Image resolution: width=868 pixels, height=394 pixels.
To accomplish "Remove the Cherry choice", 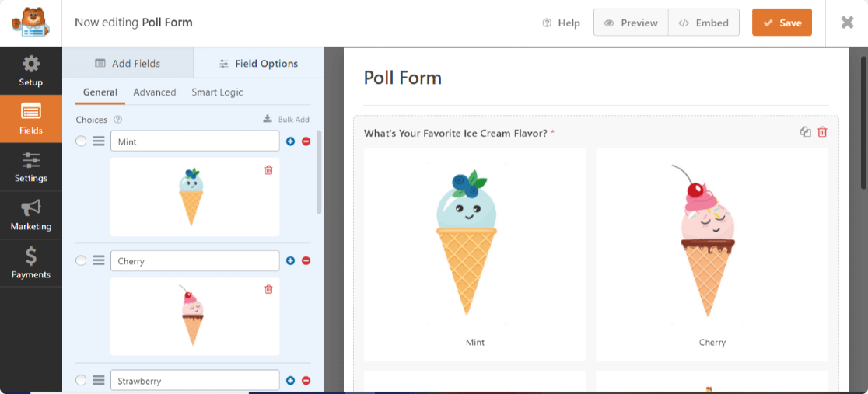I will [x=306, y=260].
